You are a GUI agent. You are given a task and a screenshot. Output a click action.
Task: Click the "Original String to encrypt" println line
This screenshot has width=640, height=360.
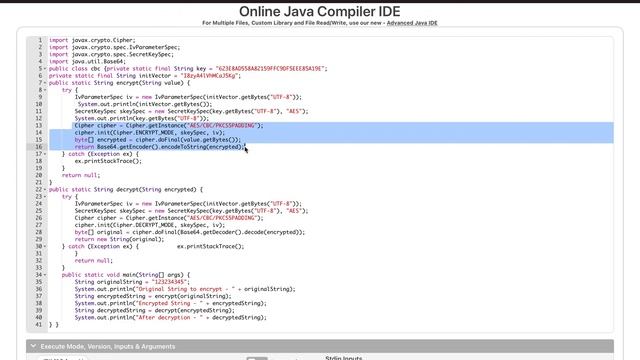click(185, 289)
